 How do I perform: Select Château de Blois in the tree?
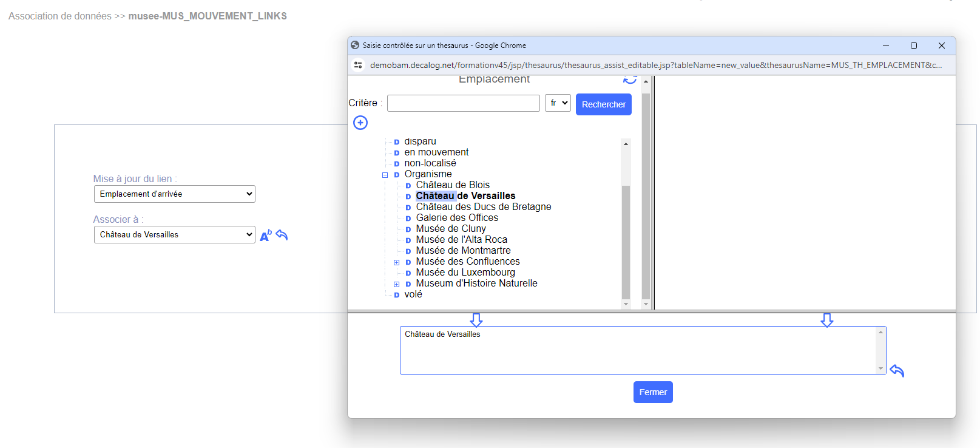click(453, 185)
